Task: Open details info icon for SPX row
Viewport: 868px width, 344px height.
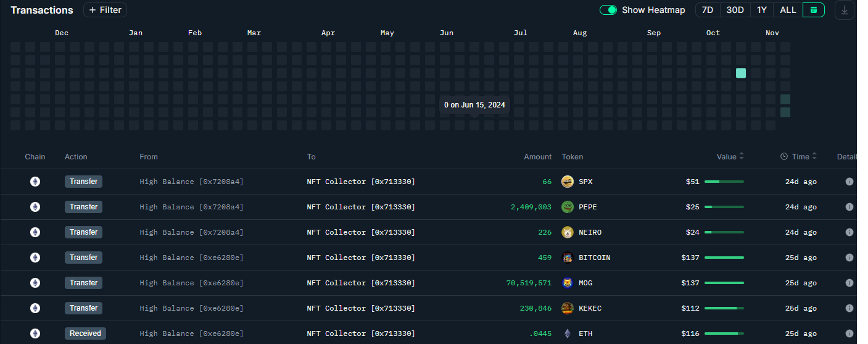Action: [x=849, y=182]
